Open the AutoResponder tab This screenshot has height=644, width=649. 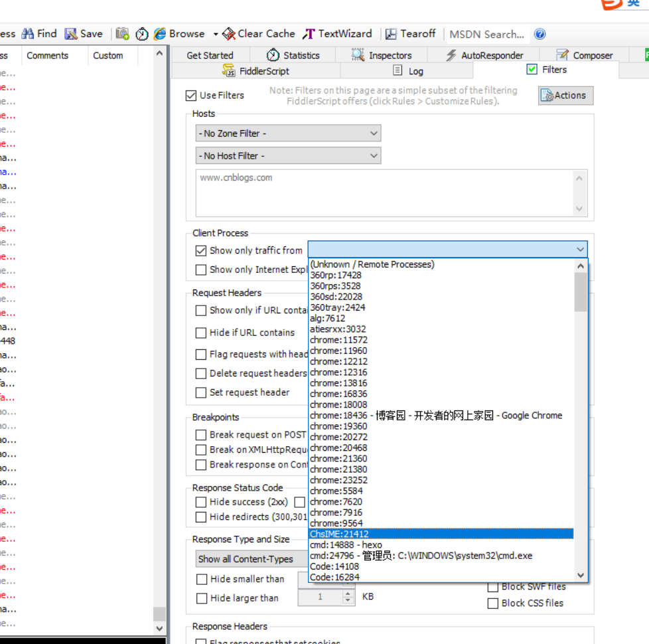pos(484,55)
